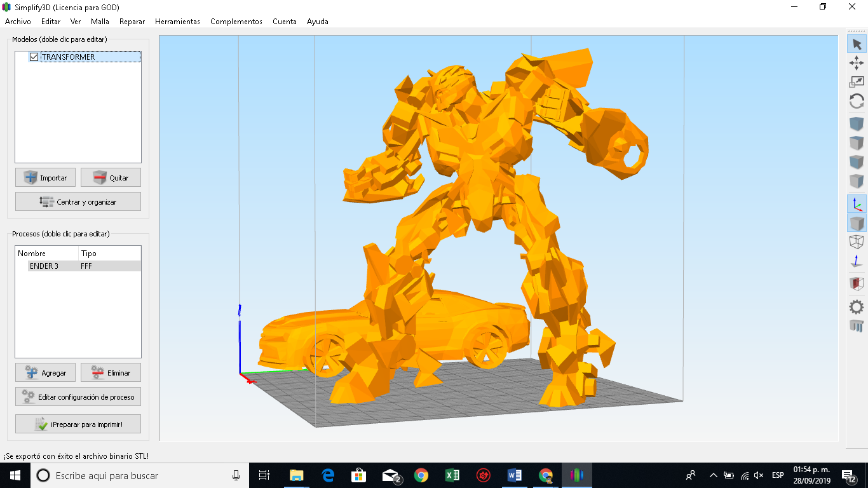Open the Malla menu
The height and width of the screenshot is (488, 868).
[x=100, y=21]
